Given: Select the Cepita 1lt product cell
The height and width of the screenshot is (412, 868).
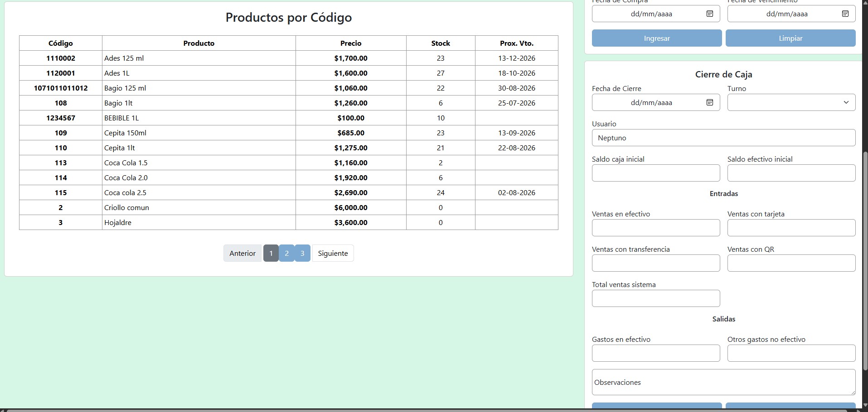Looking at the screenshot, I should tap(199, 148).
